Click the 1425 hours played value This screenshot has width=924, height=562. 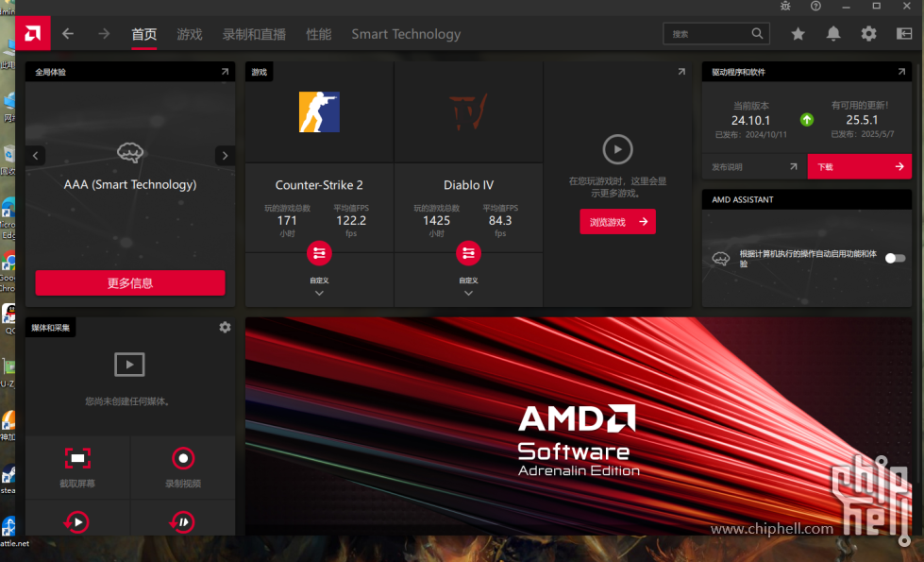pyautogui.click(x=437, y=221)
